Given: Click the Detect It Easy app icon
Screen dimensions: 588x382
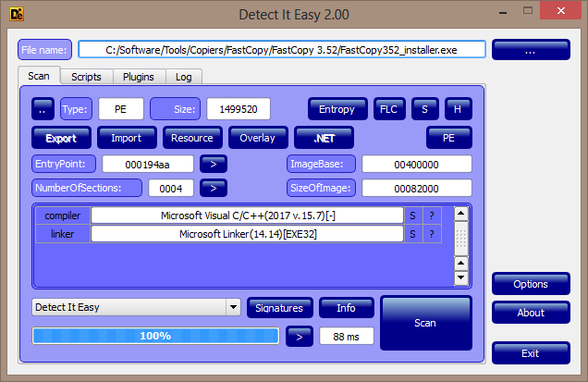Looking at the screenshot, I should 17,14.
